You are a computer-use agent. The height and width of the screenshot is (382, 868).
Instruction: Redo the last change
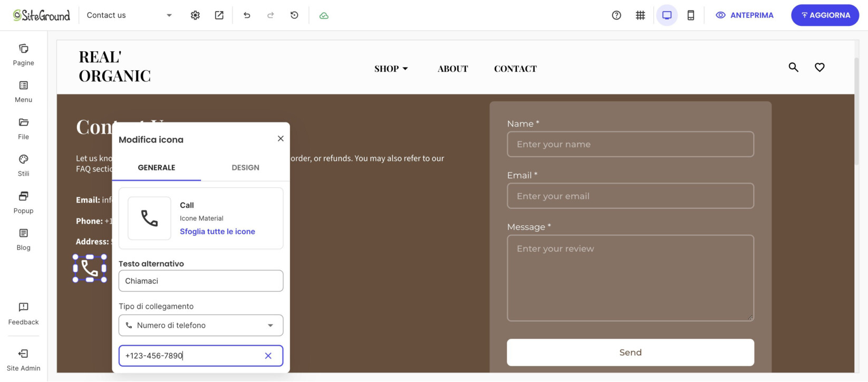[x=271, y=15]
